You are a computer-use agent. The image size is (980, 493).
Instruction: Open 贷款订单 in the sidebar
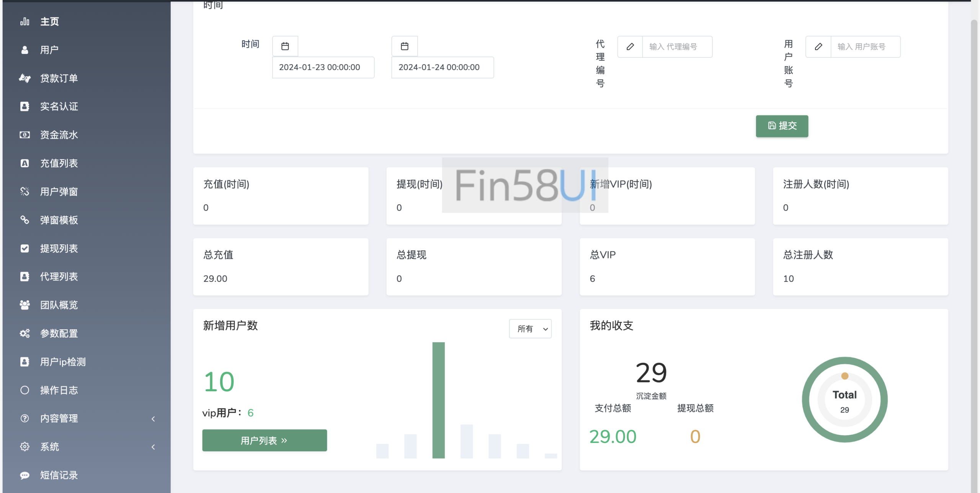(59, 78)
